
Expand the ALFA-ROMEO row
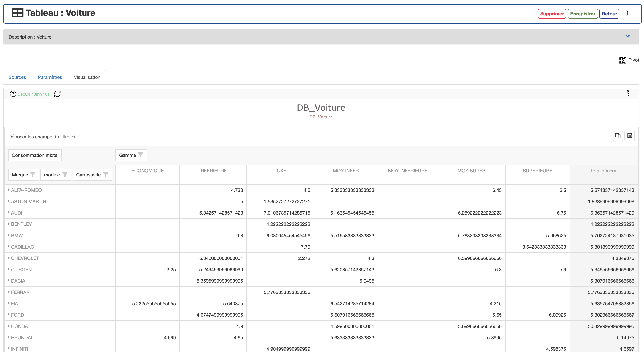click(9, 190)
